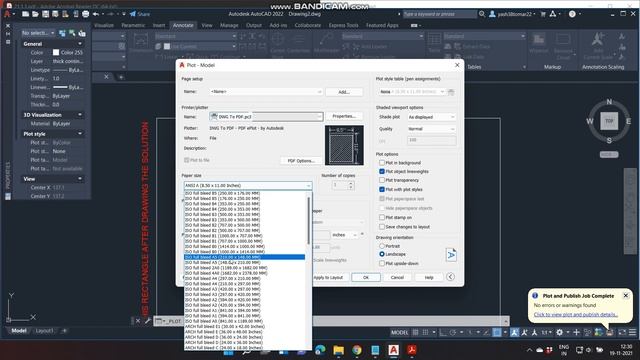
Task: Toggle highlighted object snap icon in status bar
Action: pos(497,332)
